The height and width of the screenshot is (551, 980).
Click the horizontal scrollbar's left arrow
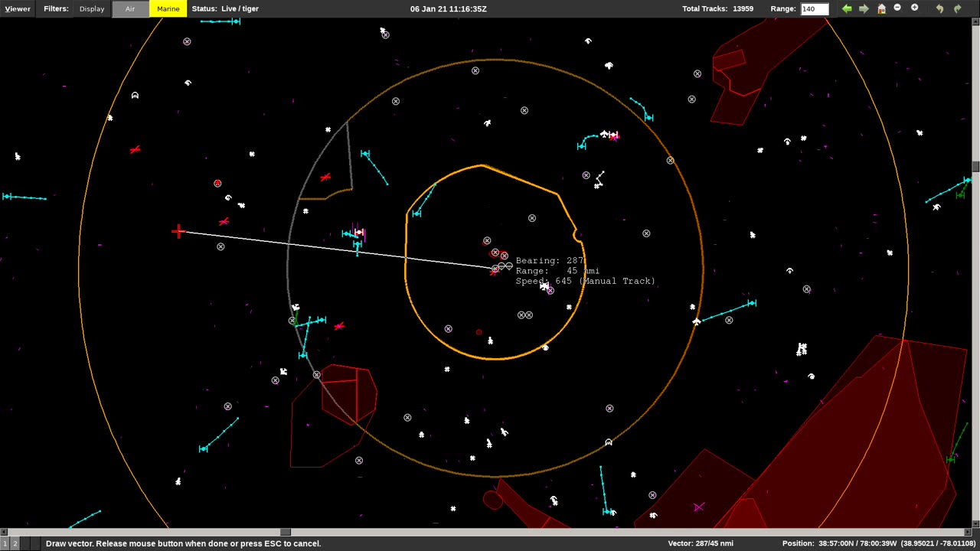tap(3, 532)
